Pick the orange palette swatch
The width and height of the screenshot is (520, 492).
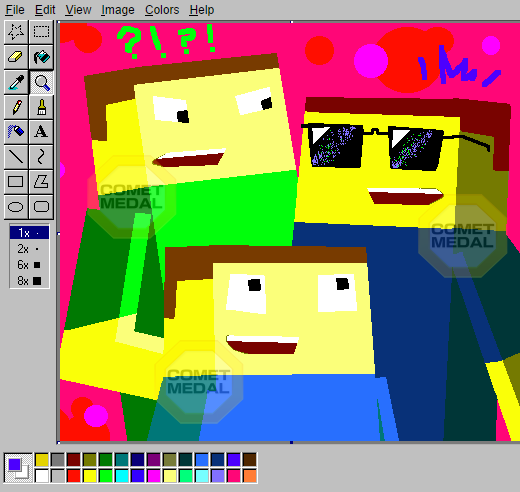click(x=250, y=476)
